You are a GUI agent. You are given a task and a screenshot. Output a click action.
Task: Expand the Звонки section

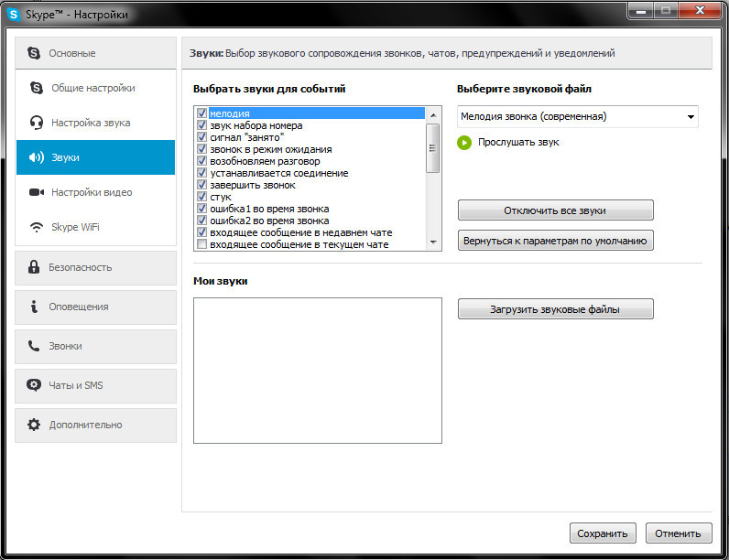point(95,347)
